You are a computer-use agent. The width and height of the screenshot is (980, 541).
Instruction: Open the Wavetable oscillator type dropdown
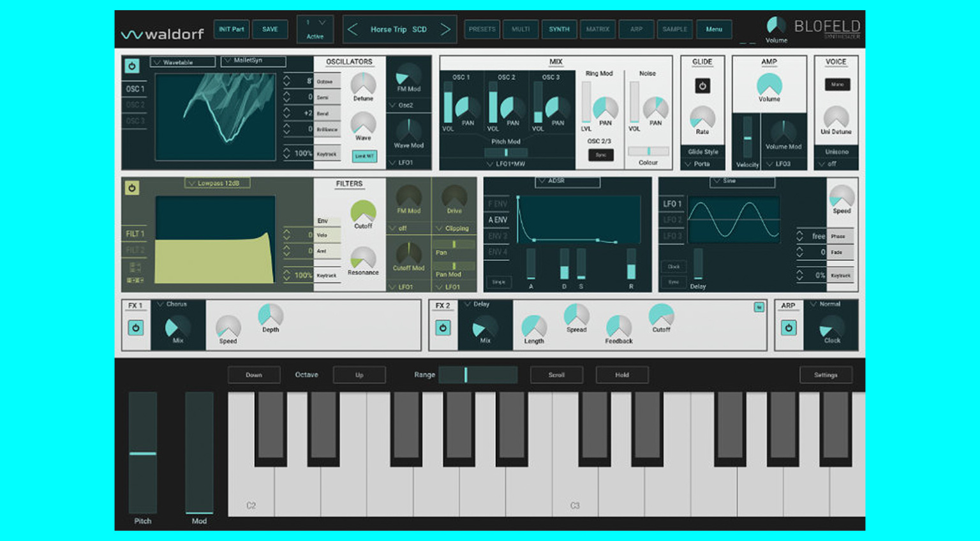tap(183, 62)
